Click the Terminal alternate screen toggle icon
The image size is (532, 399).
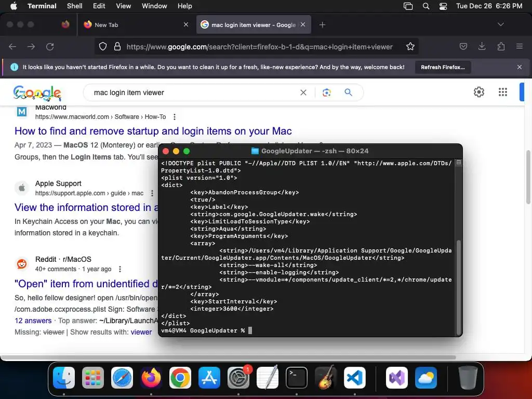pyautogui.click(x=458, y=163)
